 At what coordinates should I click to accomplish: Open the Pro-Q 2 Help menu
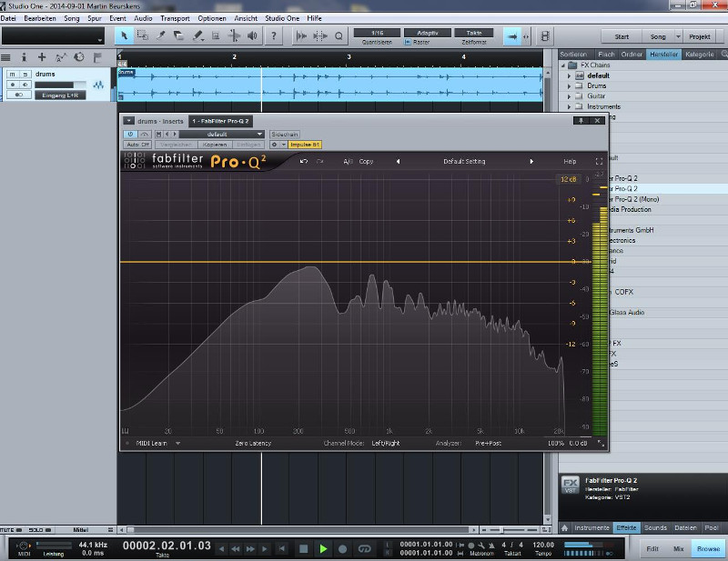point(570,162)
